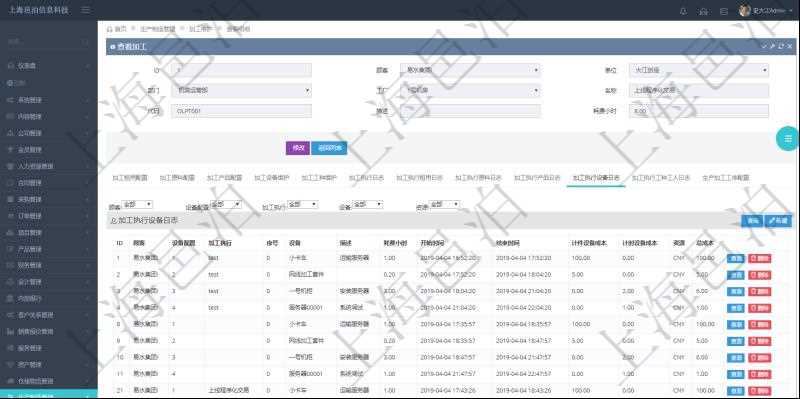The image size is (800, 399).
Task: Switch to the 加工原料配置 tab
Action: (177, 178)
